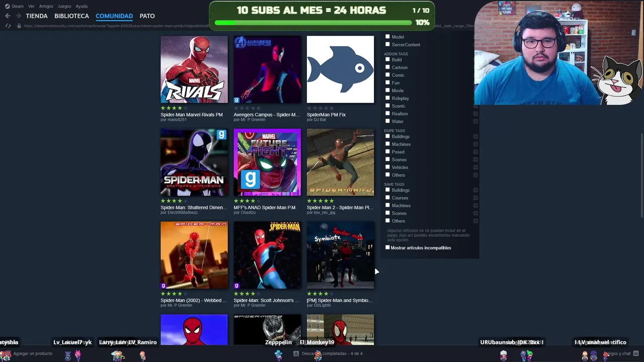Click the Steam logo icon in the menu bar
The height and width of the screenshot is (362, 644).
[x=7, y=6]
